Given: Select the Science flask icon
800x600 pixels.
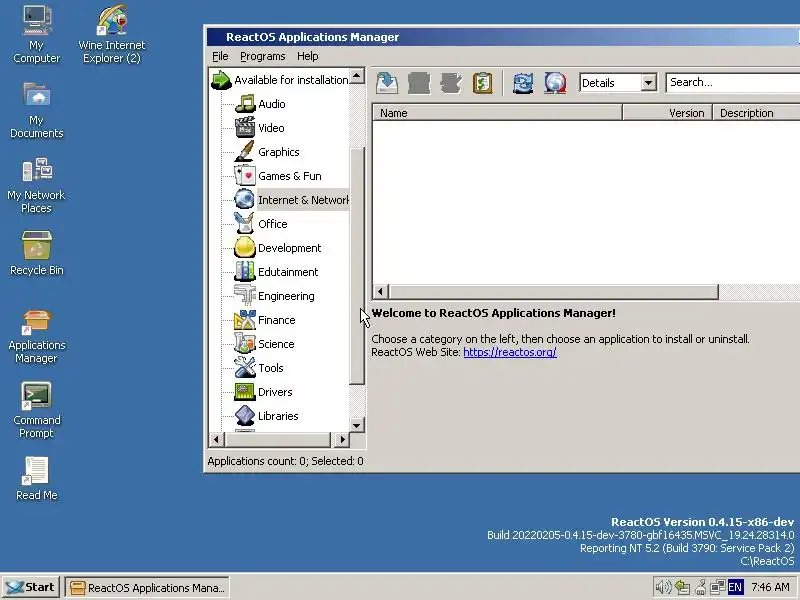Looking at the screenshot, I should point(245,343).
